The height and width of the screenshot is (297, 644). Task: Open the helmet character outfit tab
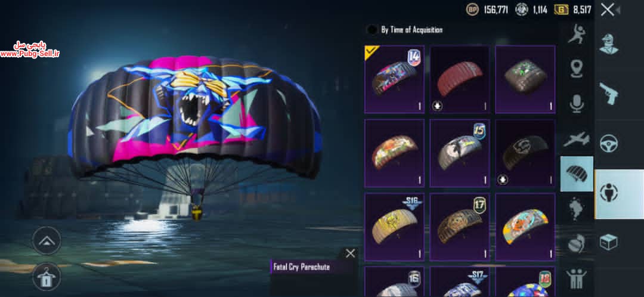pos(609,44)
